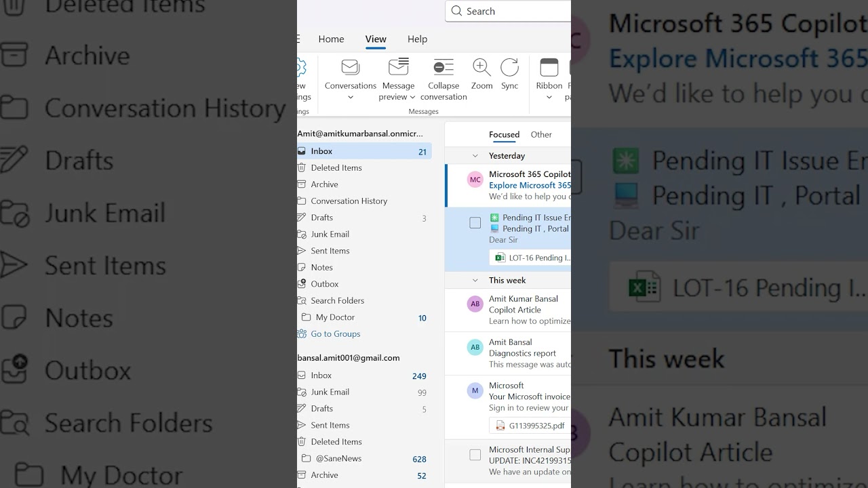Image resolution: width=868 pixels, height=488 pixels.
Task: Click the Excel icon on LOT-16 attachment
Action: (500, 258)
